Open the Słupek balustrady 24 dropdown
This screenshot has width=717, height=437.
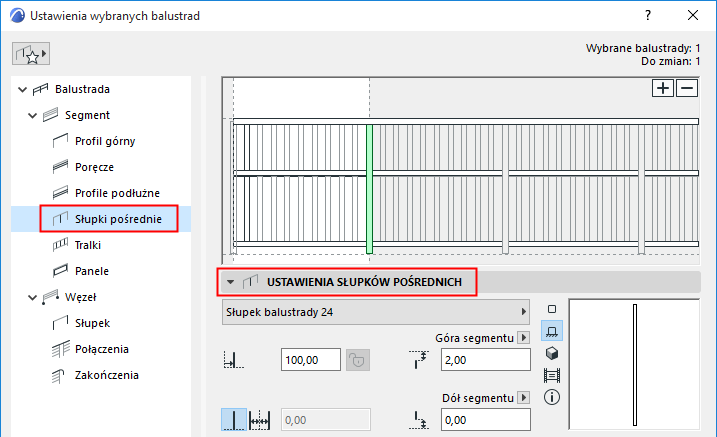(376, 312)
